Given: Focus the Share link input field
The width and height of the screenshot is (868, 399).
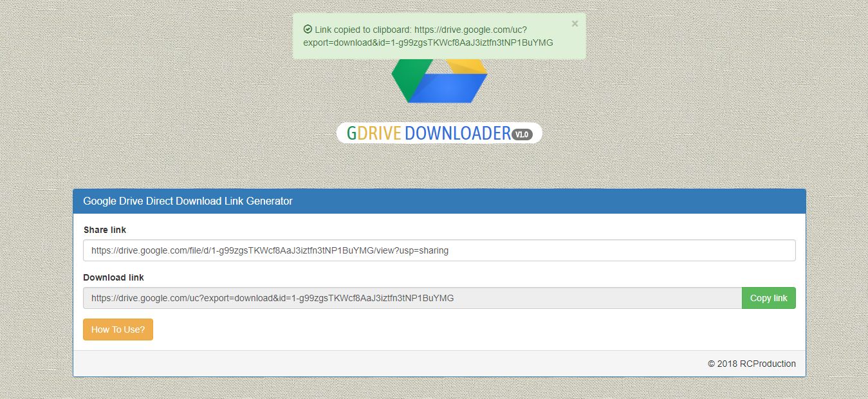Looking at the screenshot, I should (439, 250).
